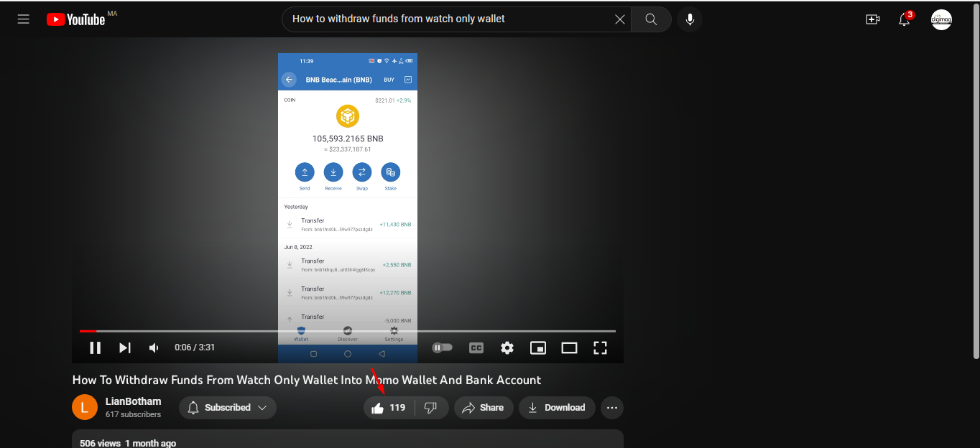Skip to the next video

click(125, 347)
